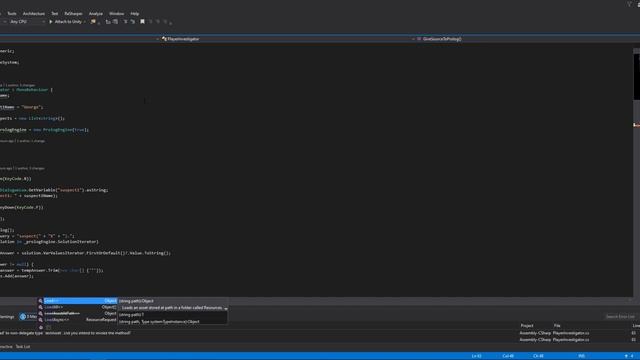This screenshot has height=360, width=640.
Task: Toggle the Messages filter in Error List
Action: coord(28,317)
